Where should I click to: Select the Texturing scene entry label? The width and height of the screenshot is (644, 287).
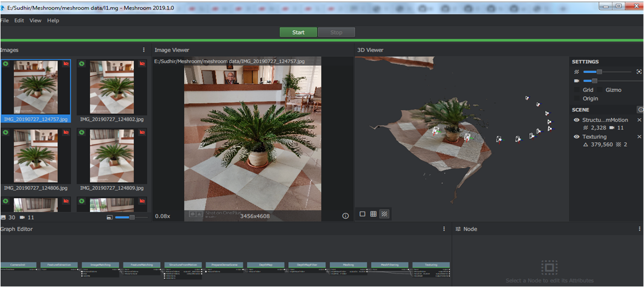[x=595, y=137]
